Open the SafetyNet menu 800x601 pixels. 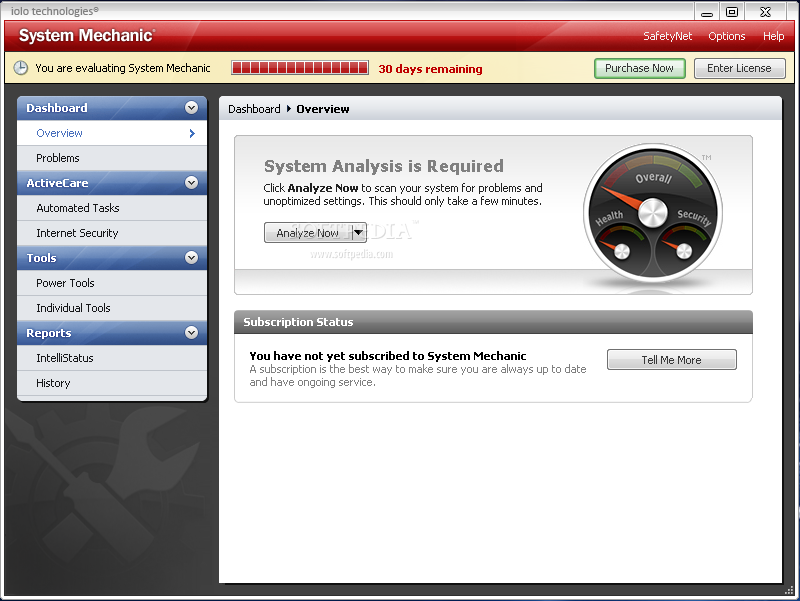[x=667, y=36]
